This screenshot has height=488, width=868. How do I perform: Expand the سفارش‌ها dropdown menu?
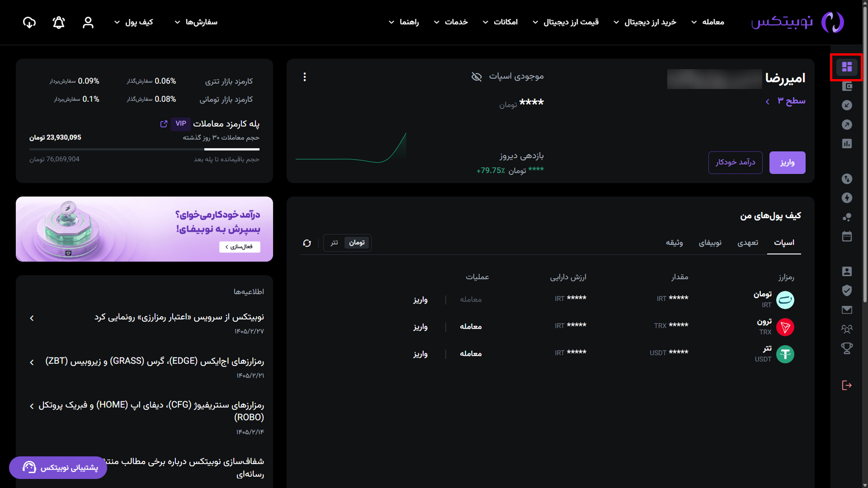coord(196,22)
